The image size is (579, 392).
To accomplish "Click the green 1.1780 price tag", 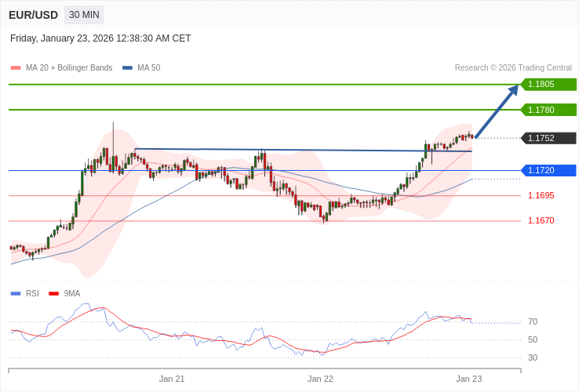I will (548, 110).
